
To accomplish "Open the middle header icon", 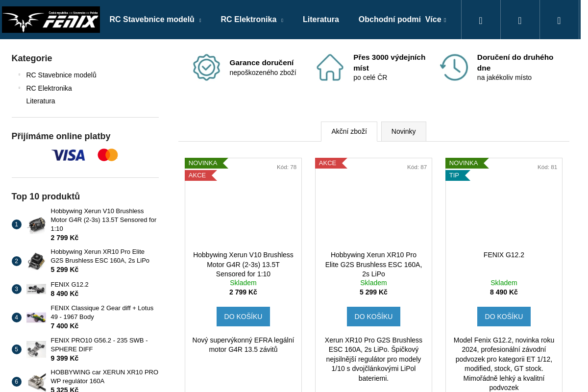I will point(520,20).
